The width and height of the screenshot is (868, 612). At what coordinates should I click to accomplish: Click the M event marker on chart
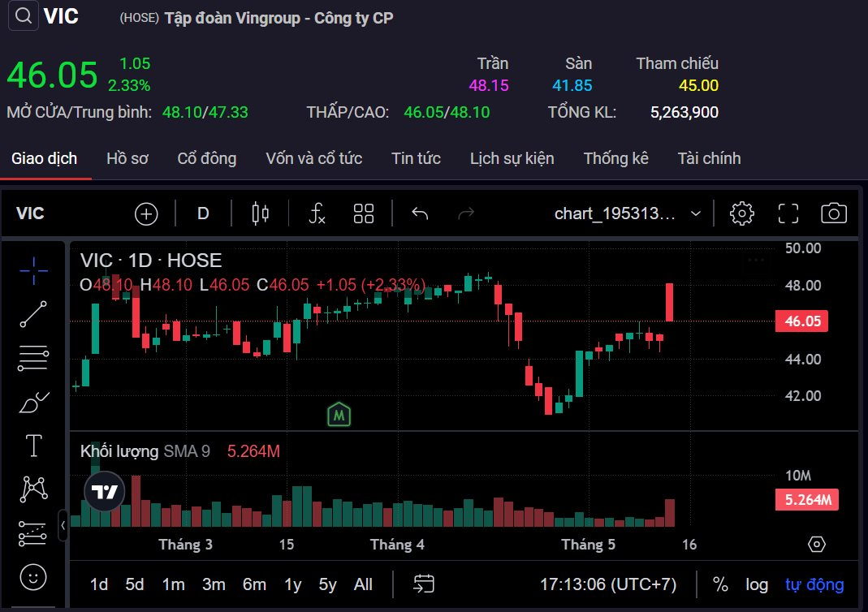(339, 415)
